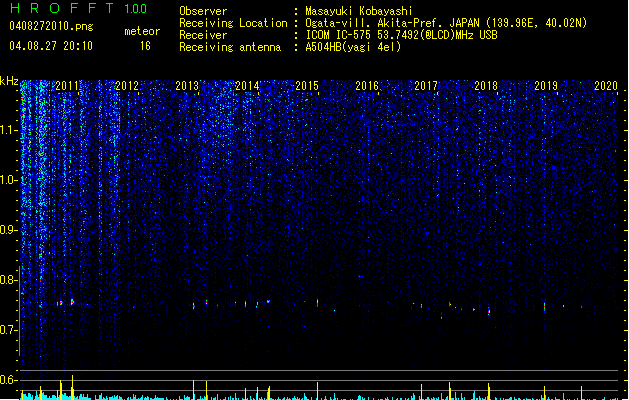The image size is (629, 400).
Task: Select the file name 0408272010.png
Action: (51, 26)
